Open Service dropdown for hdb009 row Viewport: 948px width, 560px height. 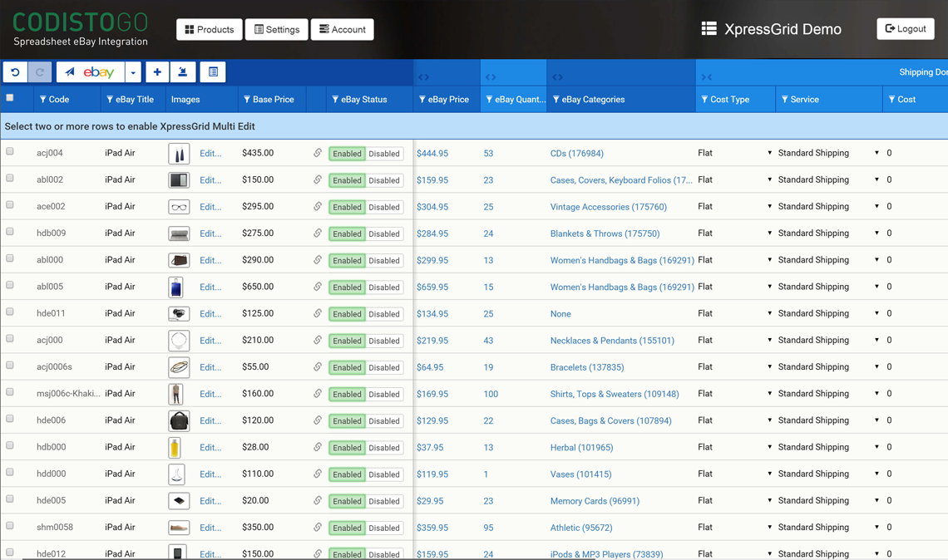tap(876, 233)
